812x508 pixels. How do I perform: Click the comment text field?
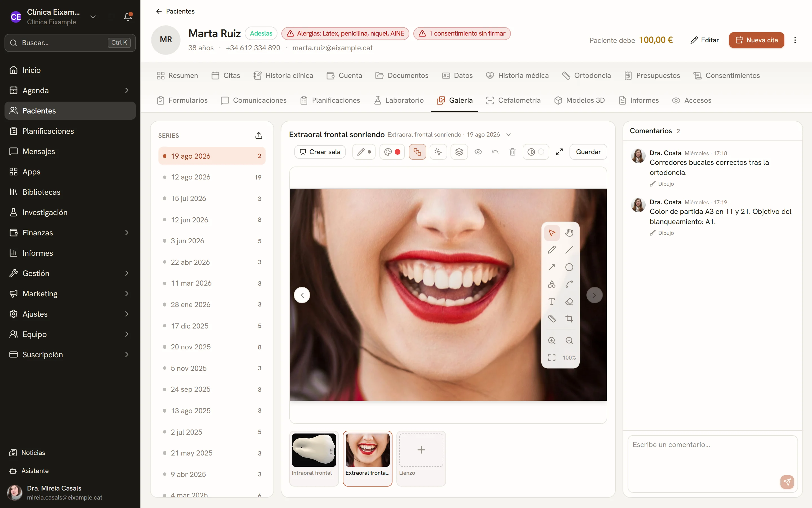(712, 464)
